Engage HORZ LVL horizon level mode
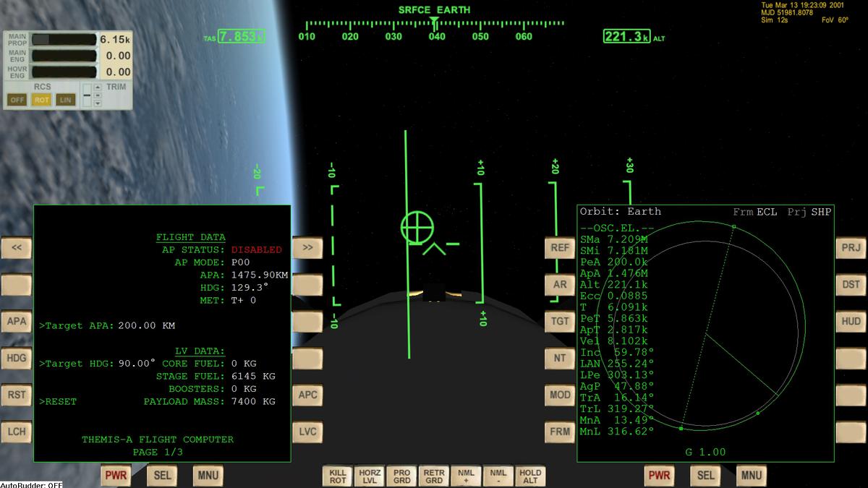Image resolution: width=868 pixels, height=488 pixels. 370,476
